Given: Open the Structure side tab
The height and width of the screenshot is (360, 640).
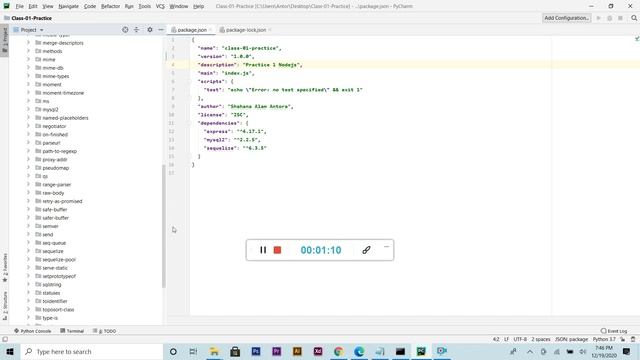Looking at the screenshot, I should (5, 305).
